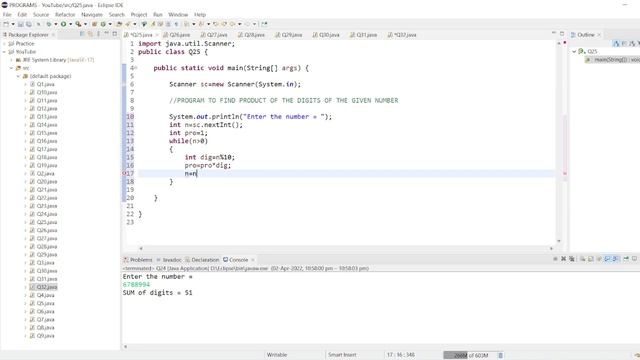Click the Debug bug icon in toolbar
Screen dimensions: 640x360
[x=49, y=24]
